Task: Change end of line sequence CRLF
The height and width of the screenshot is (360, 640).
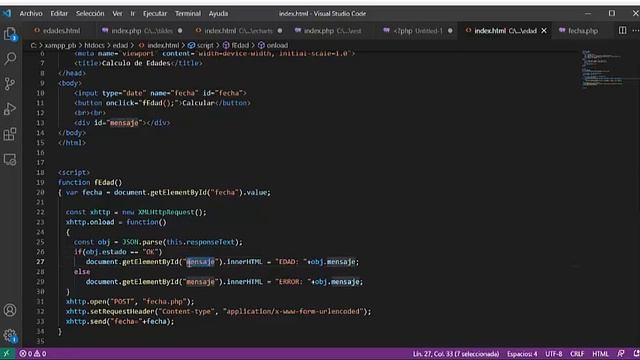Action: [577, 353]
